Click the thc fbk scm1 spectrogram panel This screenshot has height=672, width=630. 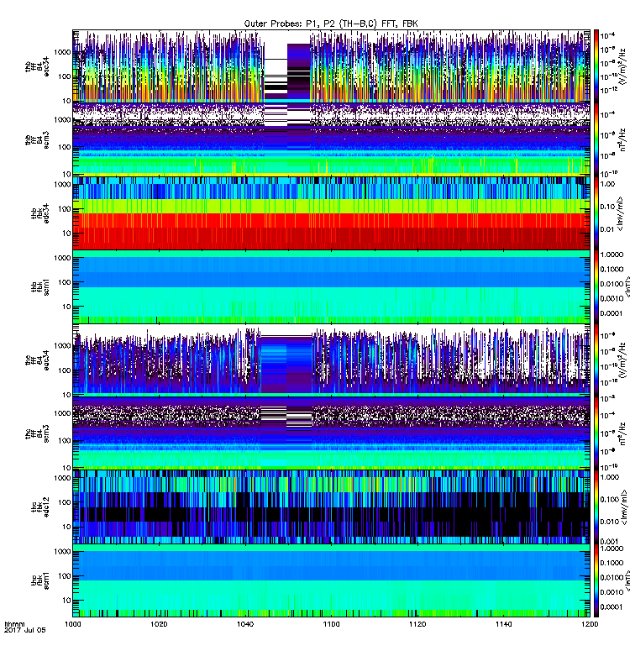331,580
